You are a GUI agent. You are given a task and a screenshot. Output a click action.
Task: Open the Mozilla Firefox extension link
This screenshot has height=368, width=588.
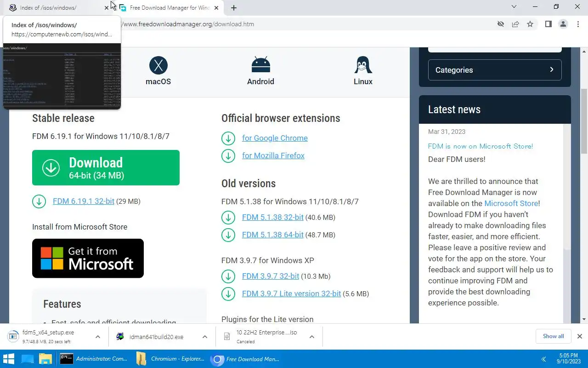pyautogui.click(x=273, y=155)
